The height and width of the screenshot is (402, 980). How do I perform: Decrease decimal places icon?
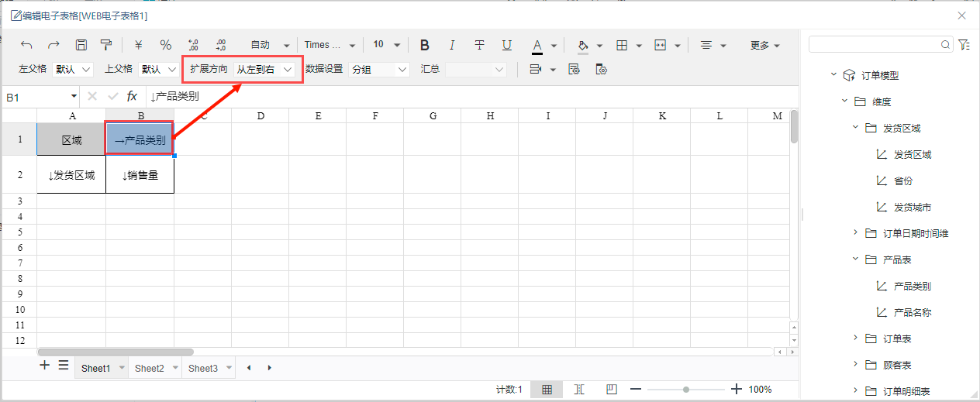221,45
